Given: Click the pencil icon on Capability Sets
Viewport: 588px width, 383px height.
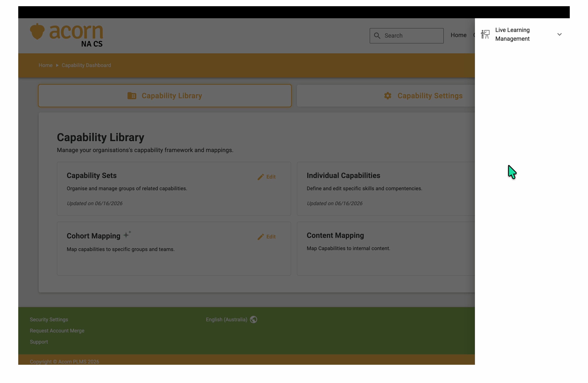Looking at the screenshot, I should [x=260, y=177].
